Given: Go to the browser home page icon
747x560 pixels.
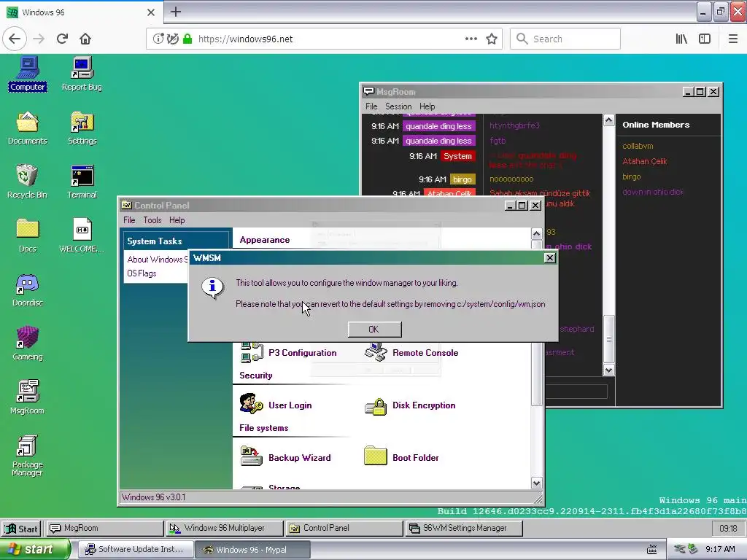Looking at the screenshot, I should coord(85,39).
